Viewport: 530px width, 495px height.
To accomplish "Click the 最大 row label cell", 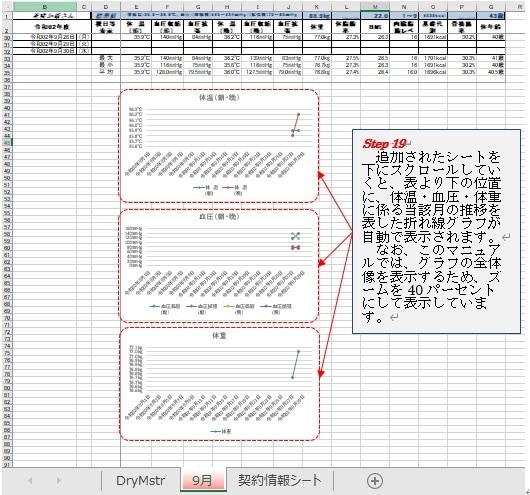I will click(x=106, y=58).
